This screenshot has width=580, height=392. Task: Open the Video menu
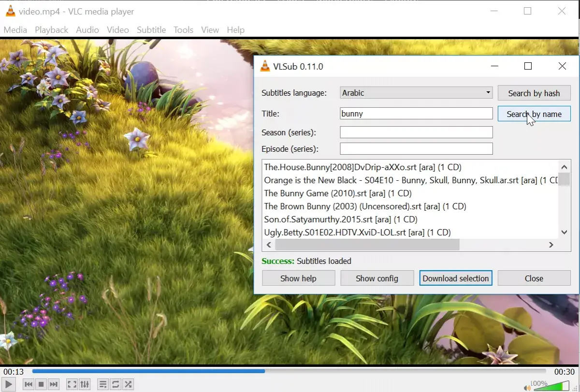[x=118, y=30]
